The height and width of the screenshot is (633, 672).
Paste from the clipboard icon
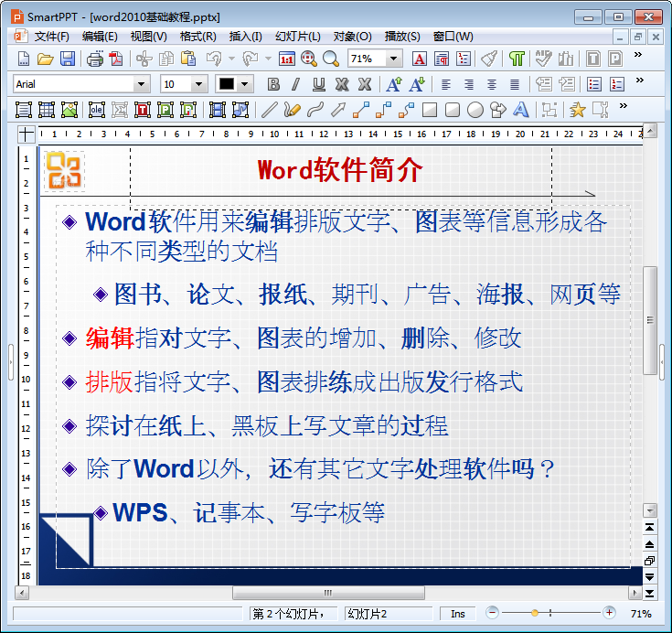[x=188, y=59]
